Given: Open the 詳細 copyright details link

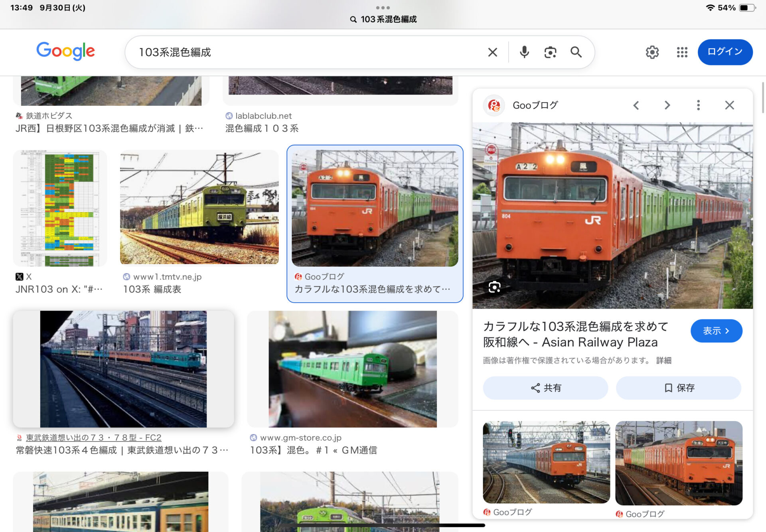Looking at the screenshot, I should (663, 361).
